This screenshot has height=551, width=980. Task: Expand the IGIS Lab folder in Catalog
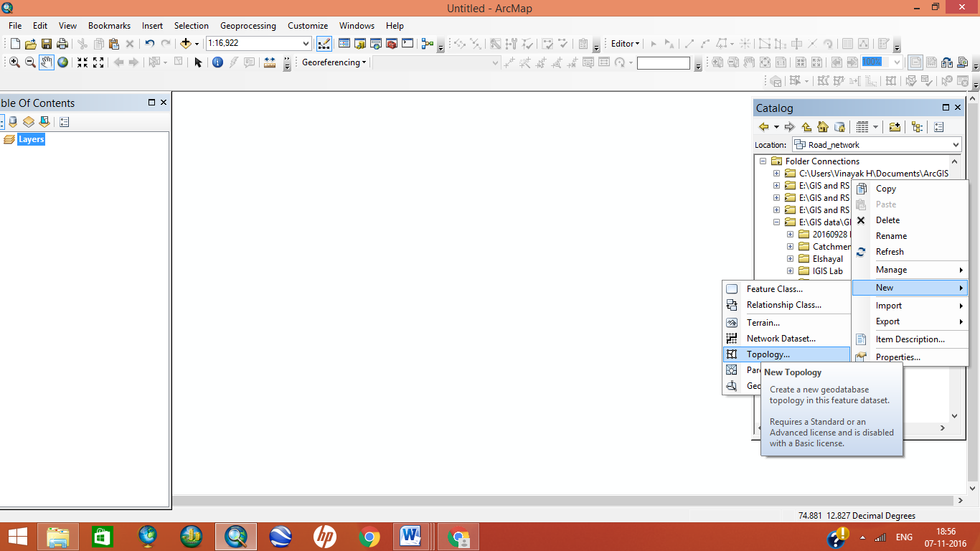[x=791, y=270]
